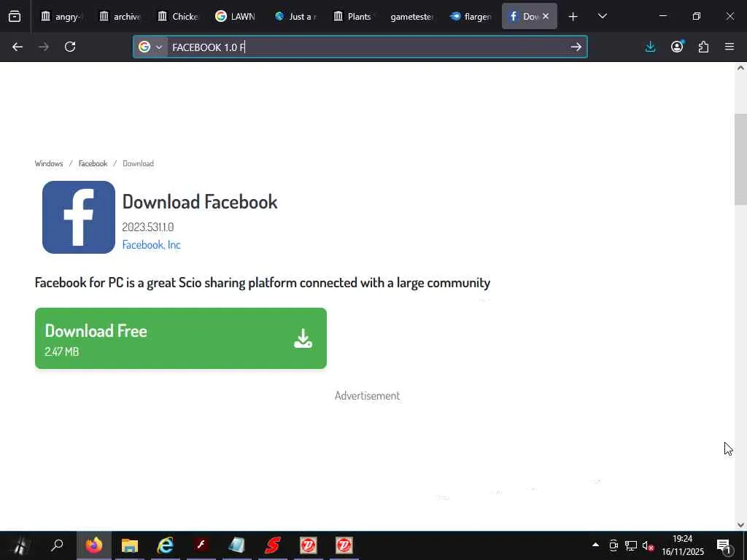Open the Flash Player taskbar icon
747x560 pixels.
(201, 545)
